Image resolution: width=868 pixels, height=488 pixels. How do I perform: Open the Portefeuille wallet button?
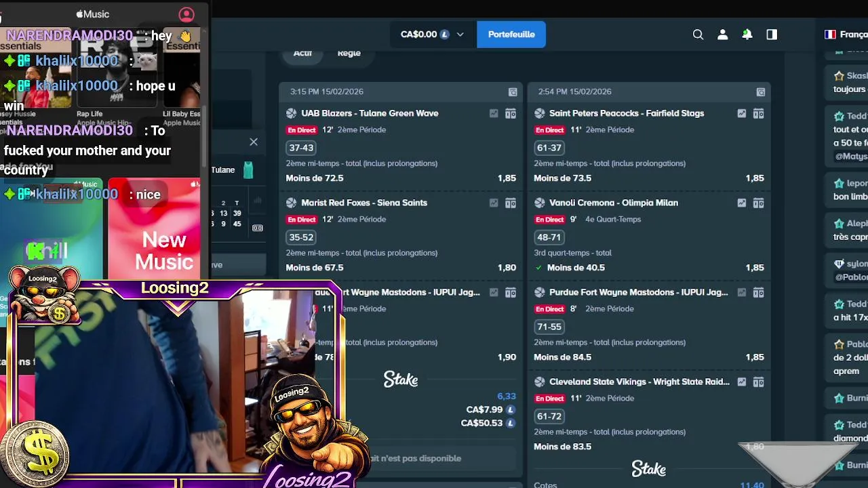coord(511,35)
